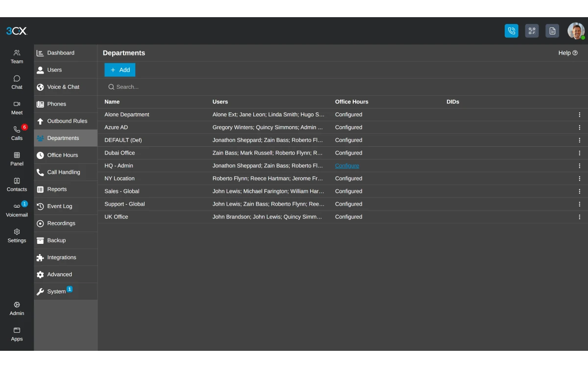588x368 pixels.
Task: Open the Recordings menu item
Action: (66, 223)
